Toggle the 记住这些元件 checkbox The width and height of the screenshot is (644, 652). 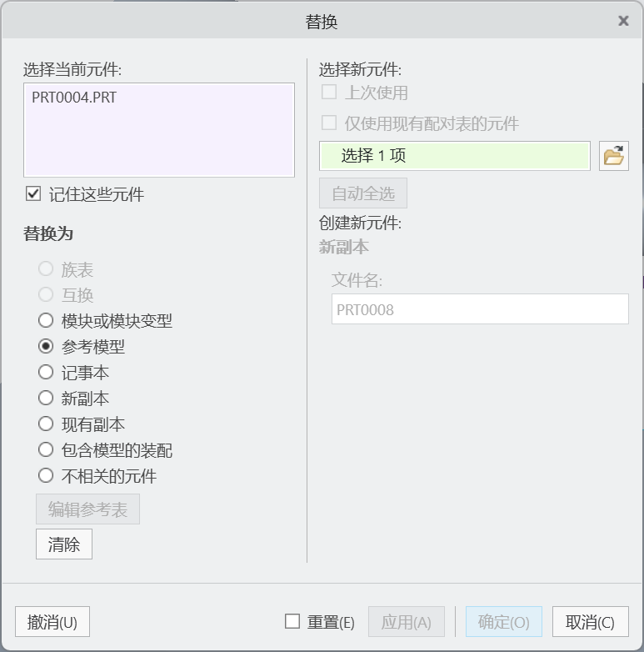33,193
